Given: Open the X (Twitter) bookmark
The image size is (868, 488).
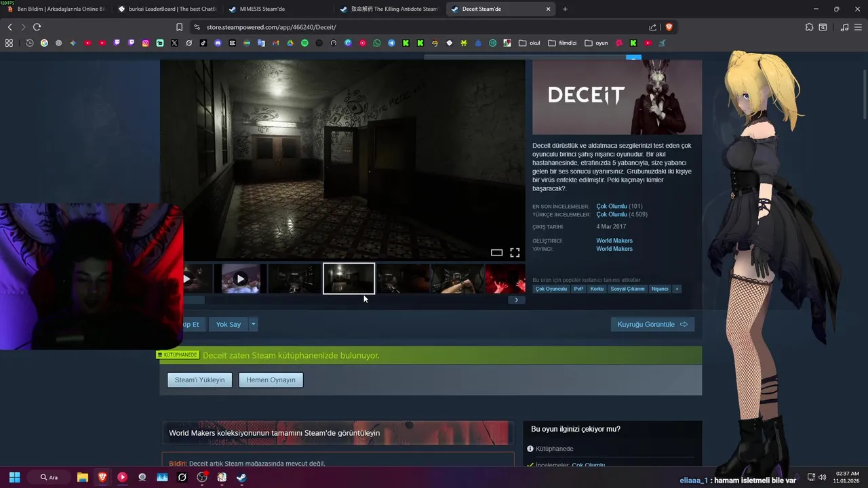Looking at the screenshot, I should coord(174,43).
